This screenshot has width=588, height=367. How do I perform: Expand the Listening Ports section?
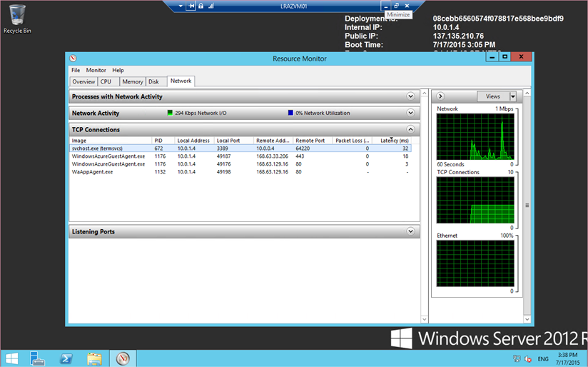point(410,231)
